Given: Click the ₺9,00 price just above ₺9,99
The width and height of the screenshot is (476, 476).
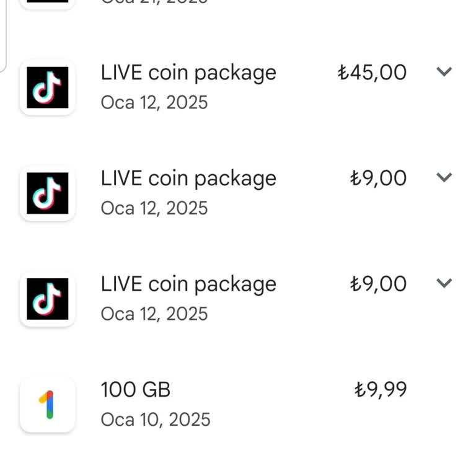Looking at the screenshot, I should point(378,284).
